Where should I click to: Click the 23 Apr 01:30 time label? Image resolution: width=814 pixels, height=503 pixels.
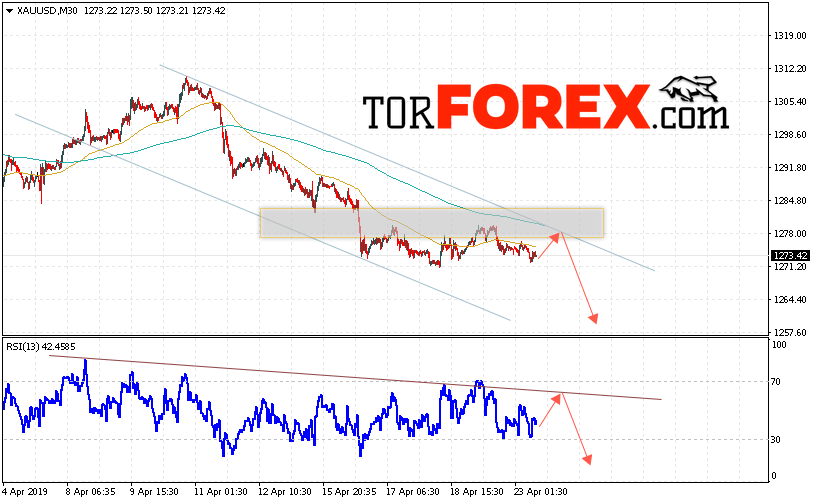541,491
